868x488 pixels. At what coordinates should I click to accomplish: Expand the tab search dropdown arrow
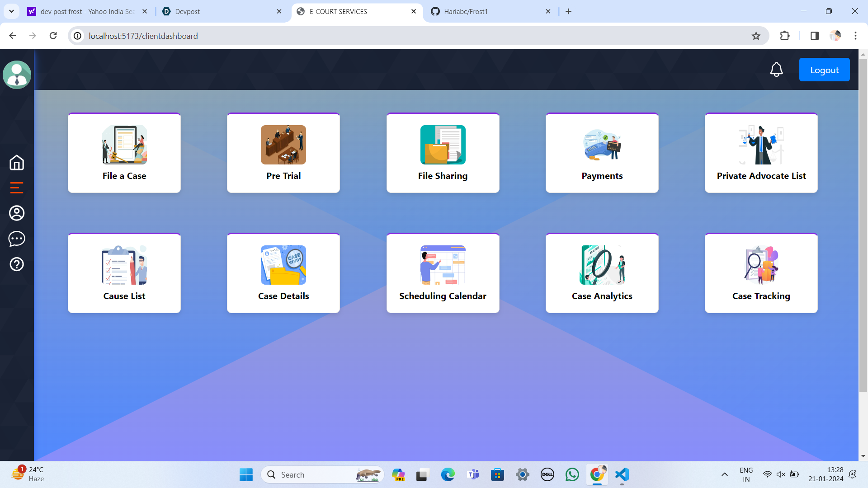(x=11, y=11)
